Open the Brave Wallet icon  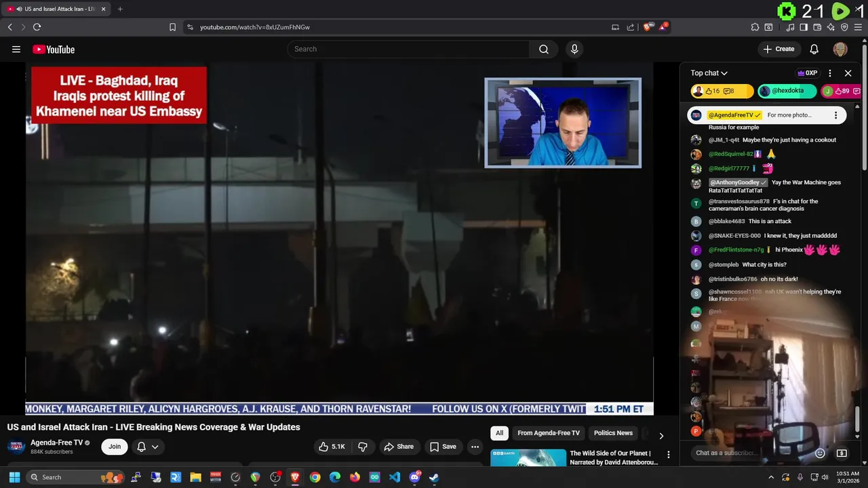[817, 27]
